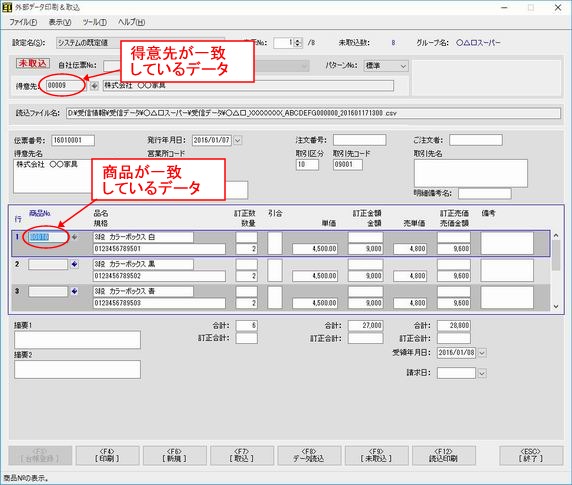Click the 品名 field カラーボックス 黒
Screen dimensions: 572x485
click(x=143, y=264)
